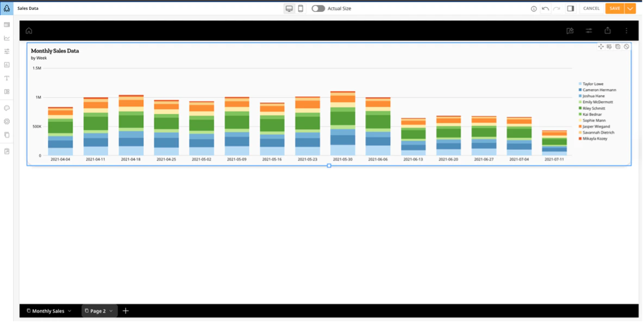Open the Monthly Sales tab dropdown chevron
Image resolution: width=644 pixels, height=323 pixels.
pyautogui.click(x=70, y=311)
